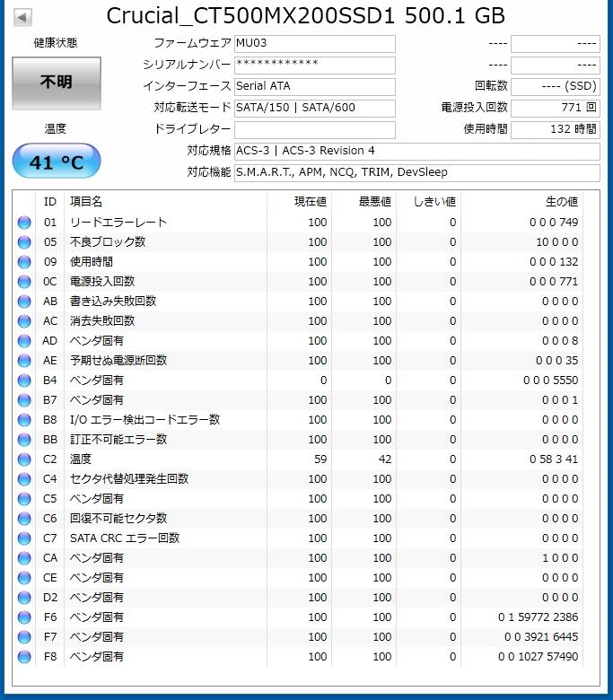Click the transfer mode field SATA/150 | SATA/600
The image size is (613, 700).
click(315, 108)
